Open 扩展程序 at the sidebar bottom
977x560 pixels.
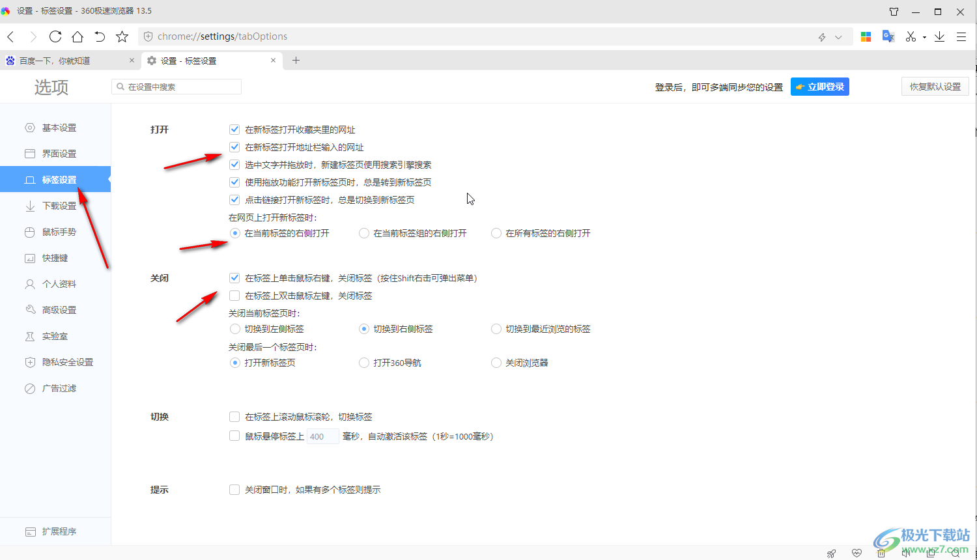pyautogui.click(x=55, y=531)
